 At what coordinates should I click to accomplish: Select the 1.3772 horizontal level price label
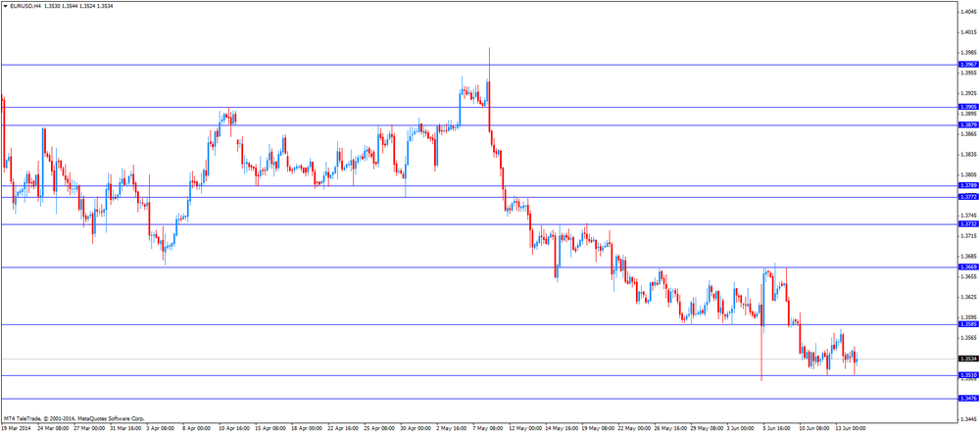pyautogui.click(x=968, y=197)
